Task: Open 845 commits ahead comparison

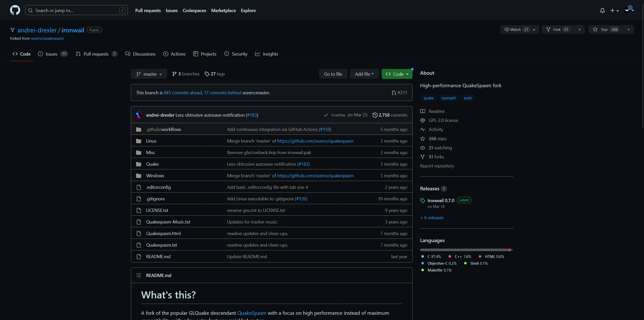Action: (183, 93)
